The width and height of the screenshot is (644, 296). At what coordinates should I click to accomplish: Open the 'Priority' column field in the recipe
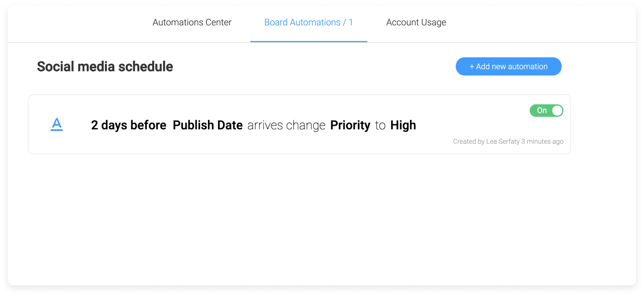pyautogui.click(x=350, y=126)
